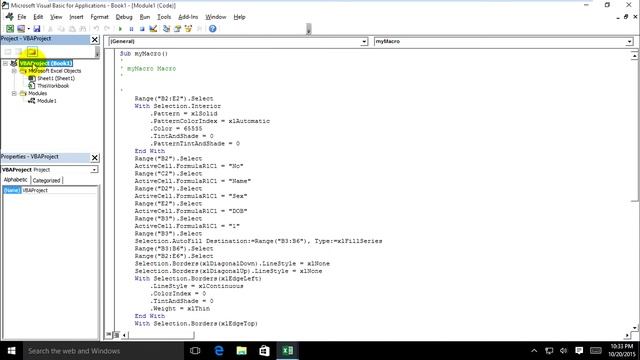The width and height of the screenshot is (640, 360).
Task: Switch to the Alphabetic properties tab
Action: (x=16, y=180)
